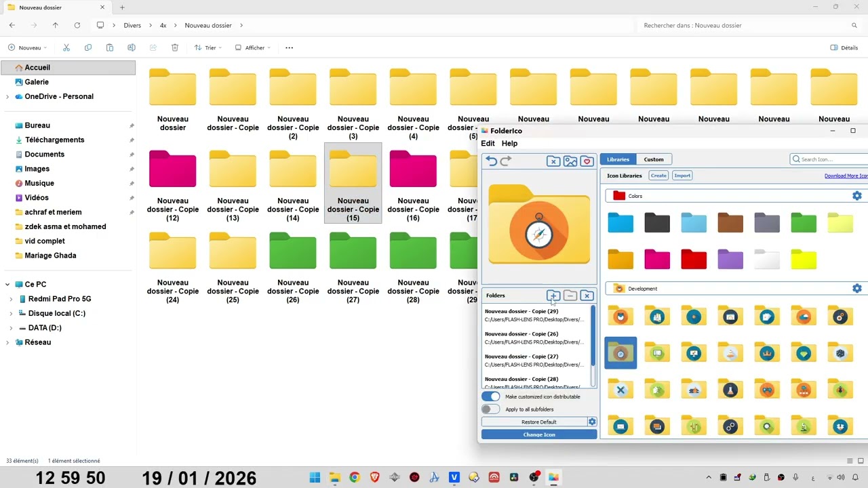
Task: Pick the bug folder icon
Action: (x=840, y=389)
